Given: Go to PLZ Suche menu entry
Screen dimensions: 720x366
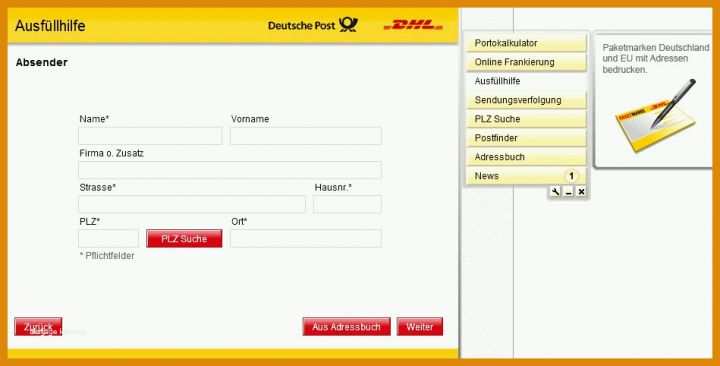Looking at the screenshot, I should tap(526, 119).
